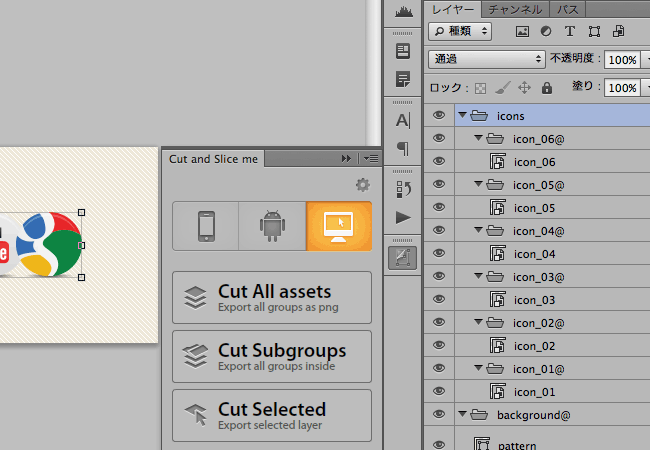This screenshot has width=650, height=450.
Task: Switch to the パス tab
Action: click(568, 10)
